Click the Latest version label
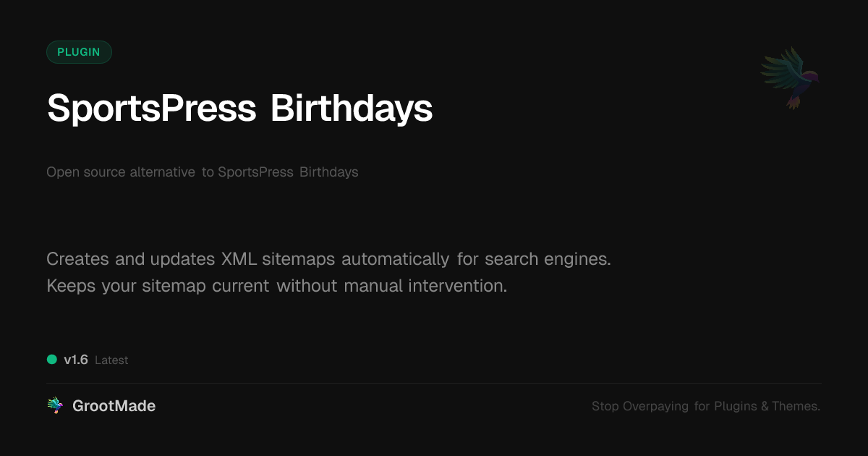This screenshot has height=456, width=868. click(111, 360)
